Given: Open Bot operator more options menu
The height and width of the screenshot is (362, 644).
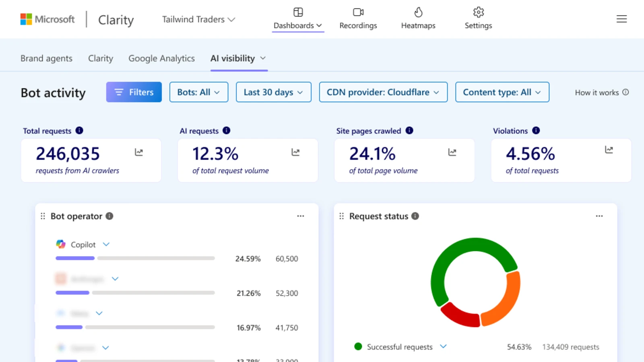Looking at the screenshot, I should pos(301,216).
